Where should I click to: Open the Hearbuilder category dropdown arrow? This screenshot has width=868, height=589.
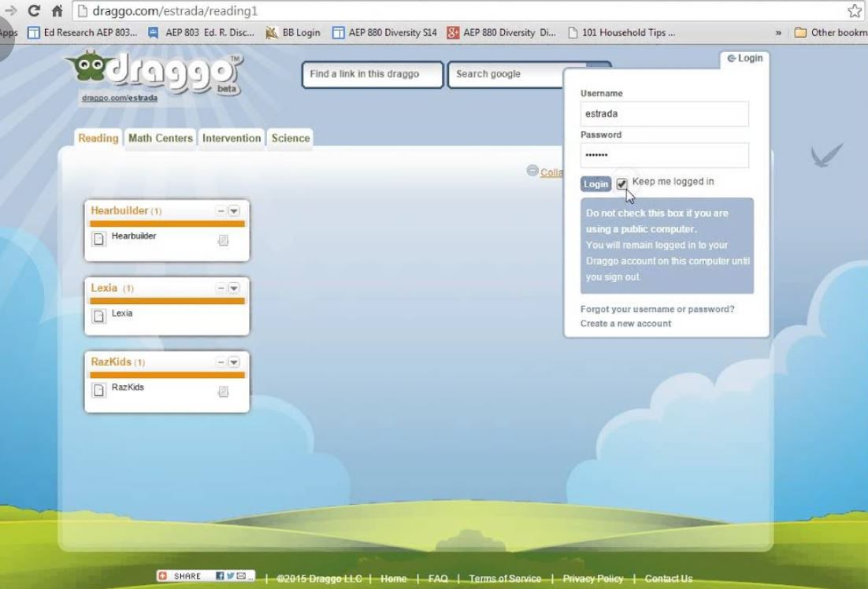(233, 211)
